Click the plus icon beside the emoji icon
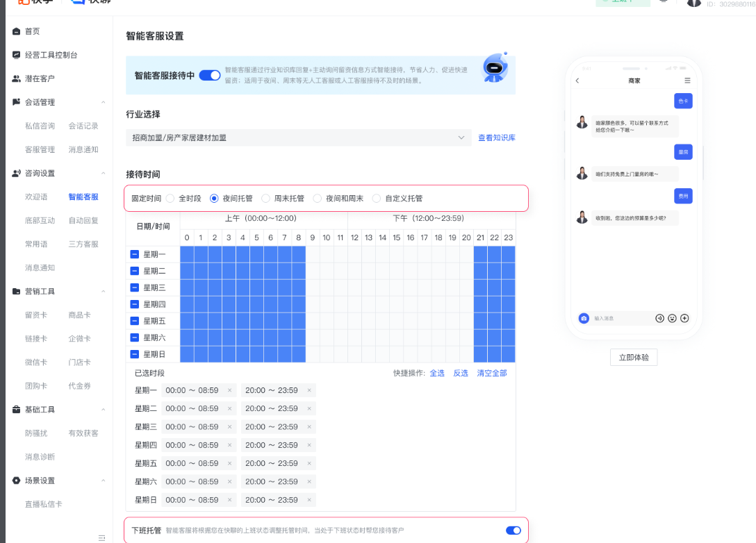Image resolution: width=756 pixels, height=543 pixels. click(685, 318)
